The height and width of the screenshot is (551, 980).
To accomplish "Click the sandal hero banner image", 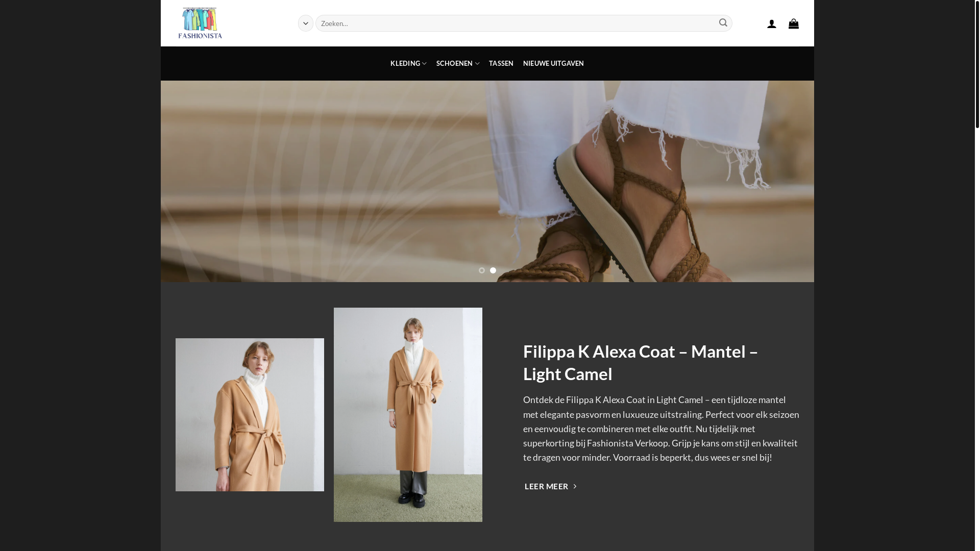I will 487,181.
